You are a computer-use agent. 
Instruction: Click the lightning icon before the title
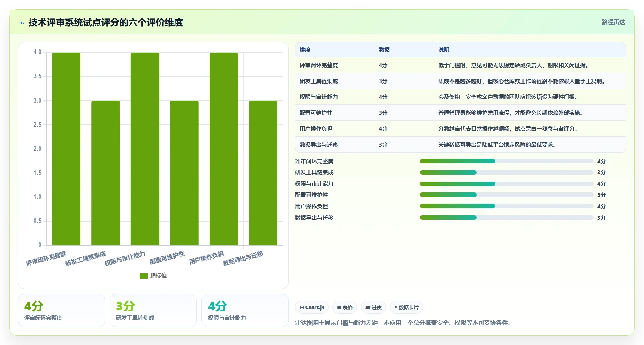pos(21,22)
